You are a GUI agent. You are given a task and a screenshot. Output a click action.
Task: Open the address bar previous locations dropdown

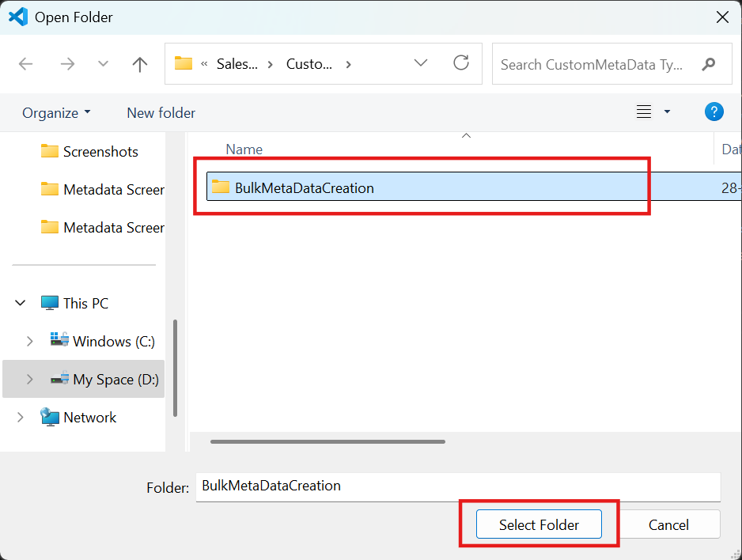421,63
